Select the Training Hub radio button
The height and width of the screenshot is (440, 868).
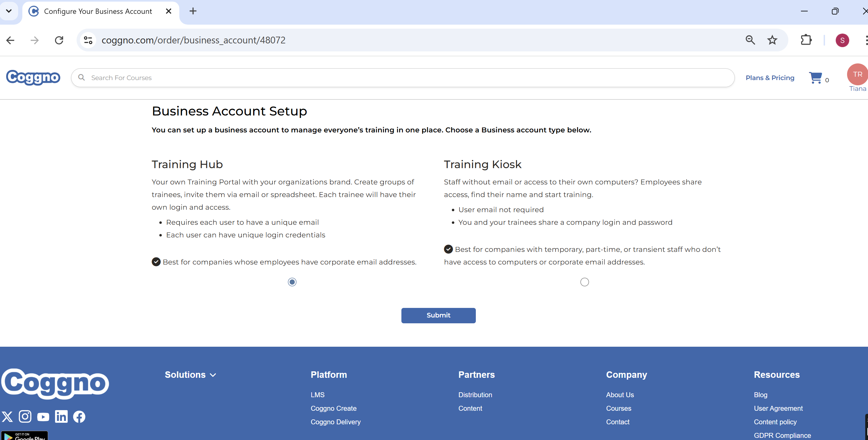coord(292,282)
